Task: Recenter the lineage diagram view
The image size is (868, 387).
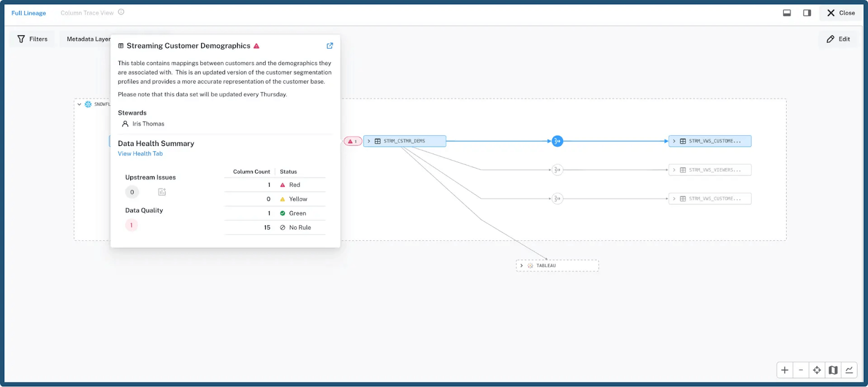Action: (x=817, y=370)
